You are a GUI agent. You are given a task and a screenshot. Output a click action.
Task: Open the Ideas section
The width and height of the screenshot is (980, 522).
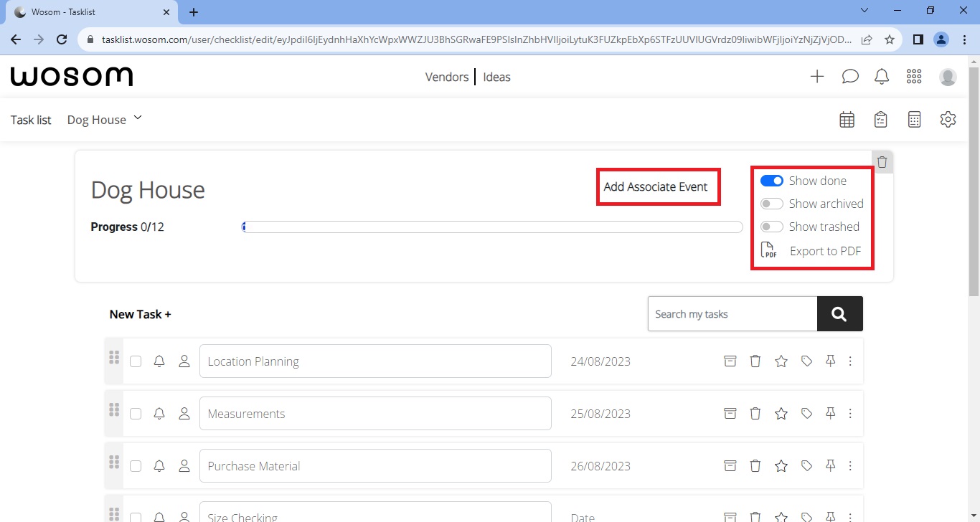pos(496,77)
